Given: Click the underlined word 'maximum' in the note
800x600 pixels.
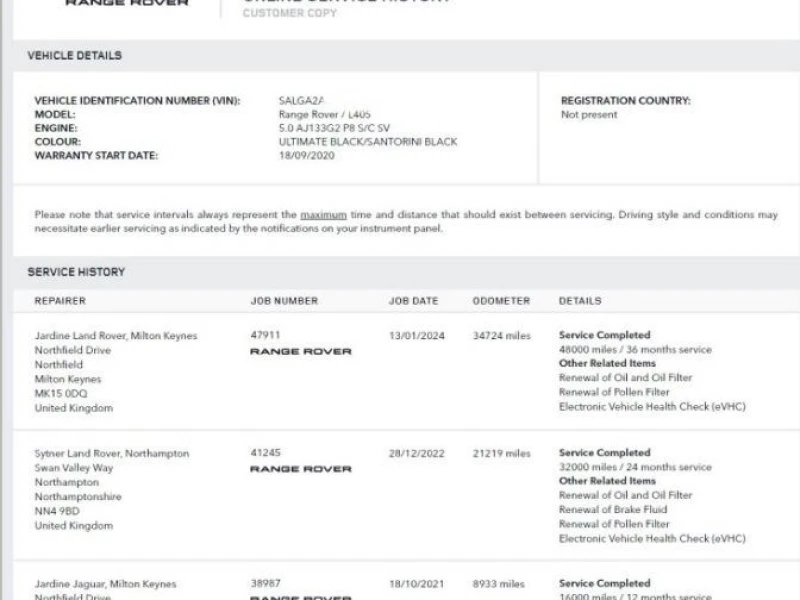Looking at the screenshot, I should pos(323,215).
